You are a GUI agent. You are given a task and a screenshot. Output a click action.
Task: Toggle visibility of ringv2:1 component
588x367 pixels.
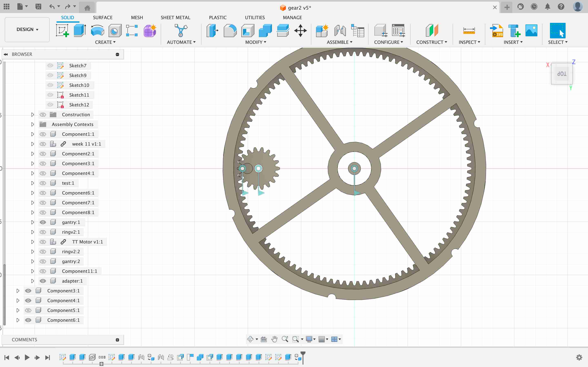click(42, 232)
